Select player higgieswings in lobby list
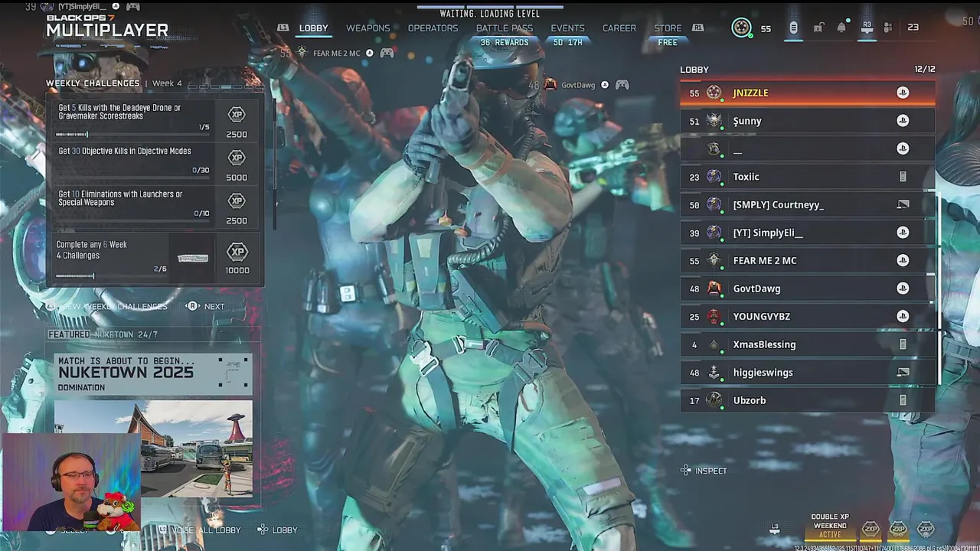This screenshot has width=980, height=551. (x=808, y=373)
